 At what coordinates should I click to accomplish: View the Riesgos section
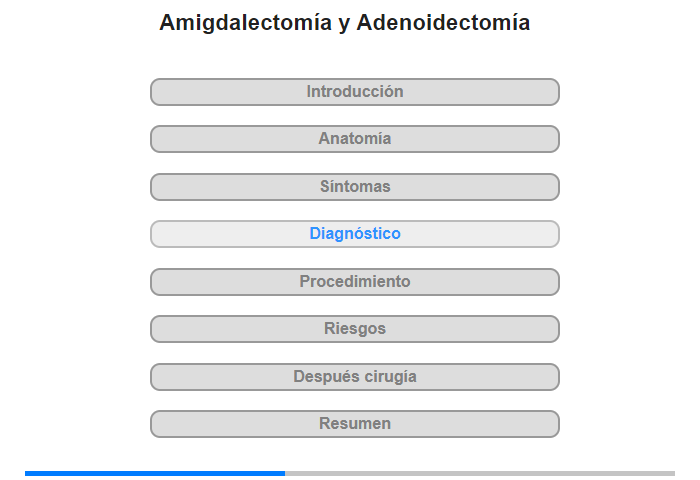(x=354, y=329)
